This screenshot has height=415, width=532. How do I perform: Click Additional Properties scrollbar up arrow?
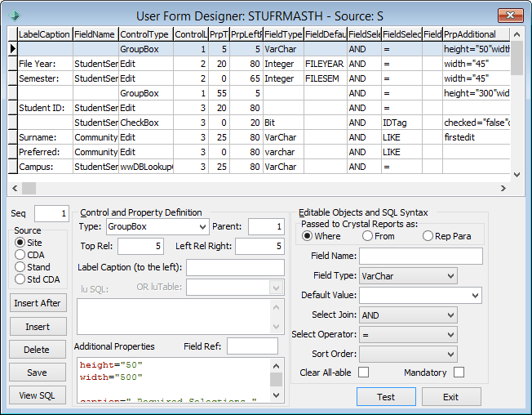276,366
